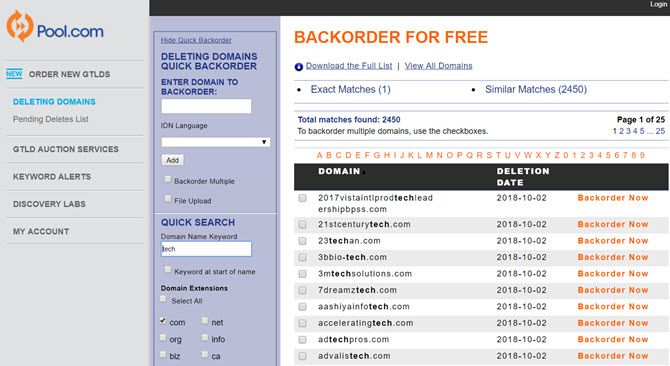Select checkbox for adtechpros.com
Viewport: 670px width, 366px height.
[303, 340]
